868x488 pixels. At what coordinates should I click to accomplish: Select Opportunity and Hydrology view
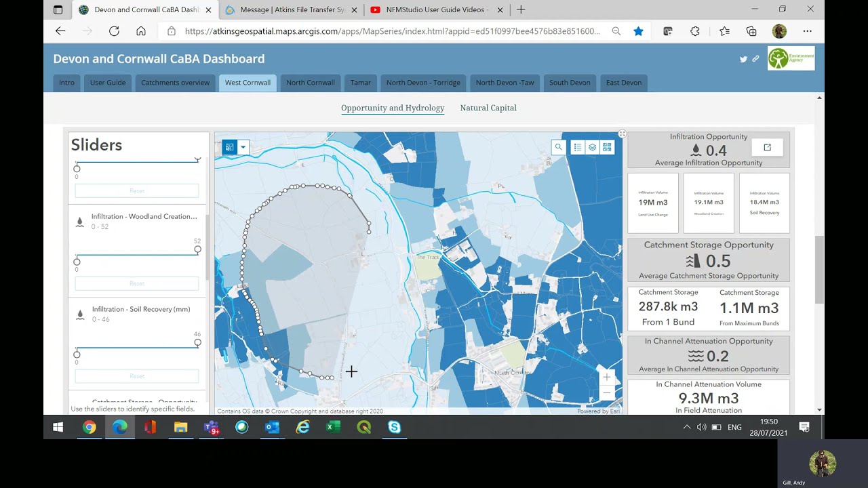click(x=393, y=108)
